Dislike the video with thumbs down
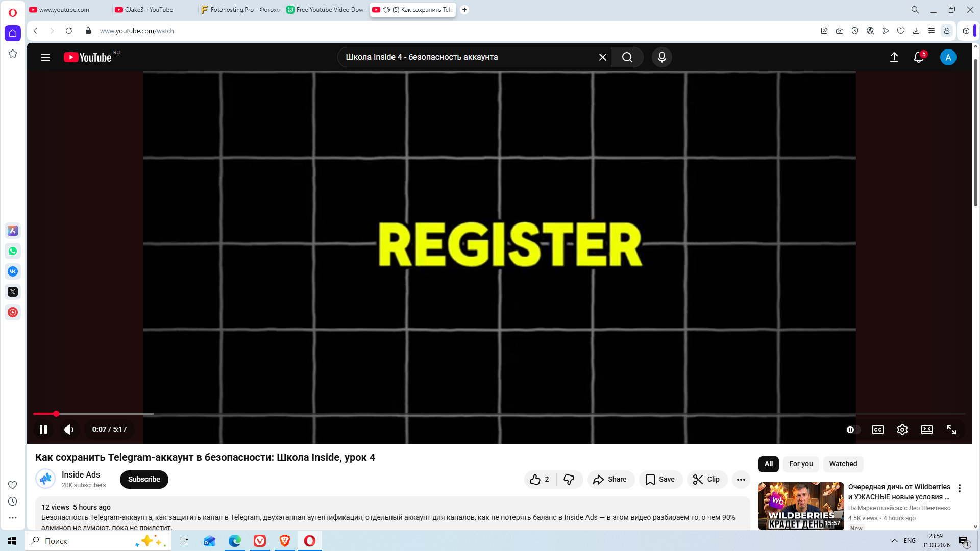Screen dimensions: 980x551 [569, 479]
